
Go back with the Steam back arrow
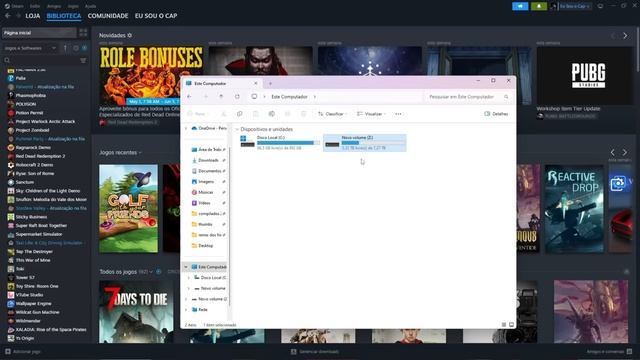(x=8, y=16)
